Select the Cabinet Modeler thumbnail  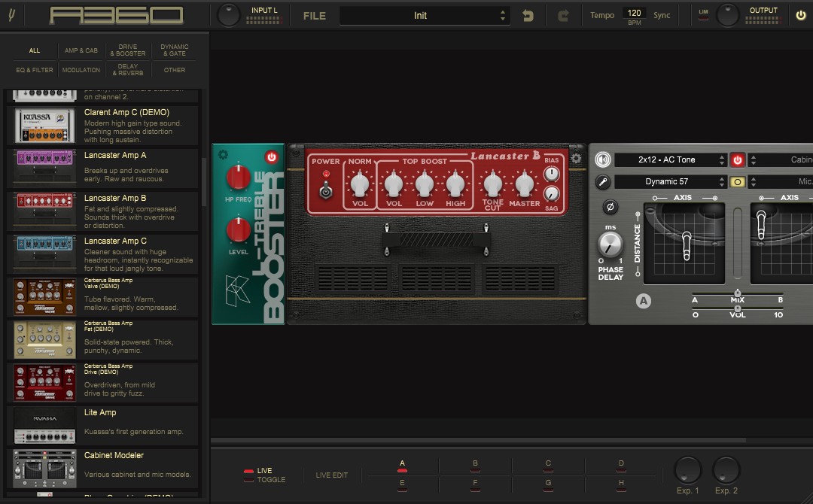[44, 469]
